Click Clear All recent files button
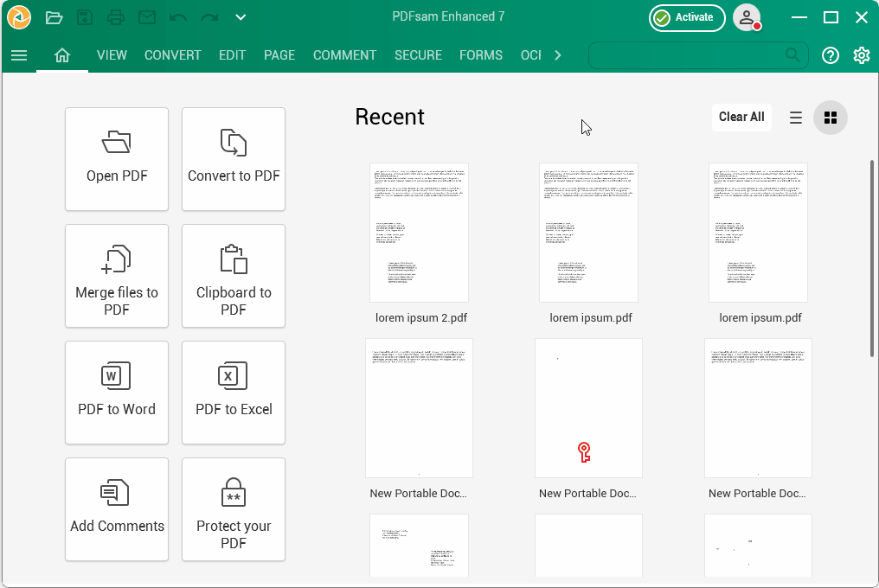This screenshot has height=588, width=879. coord(741,117)
